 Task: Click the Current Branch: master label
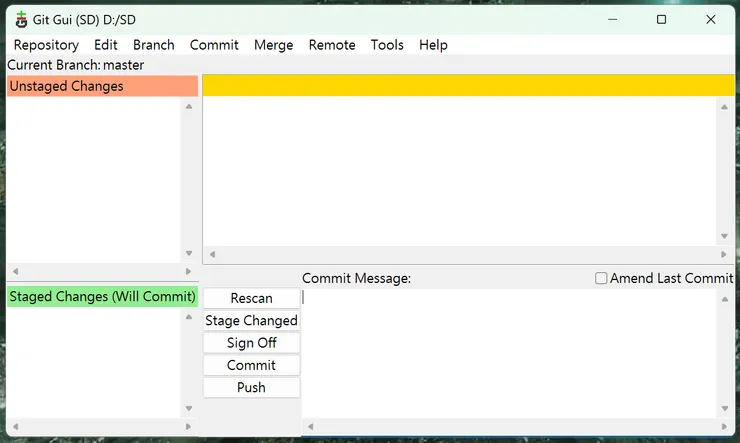coord(76,65)
